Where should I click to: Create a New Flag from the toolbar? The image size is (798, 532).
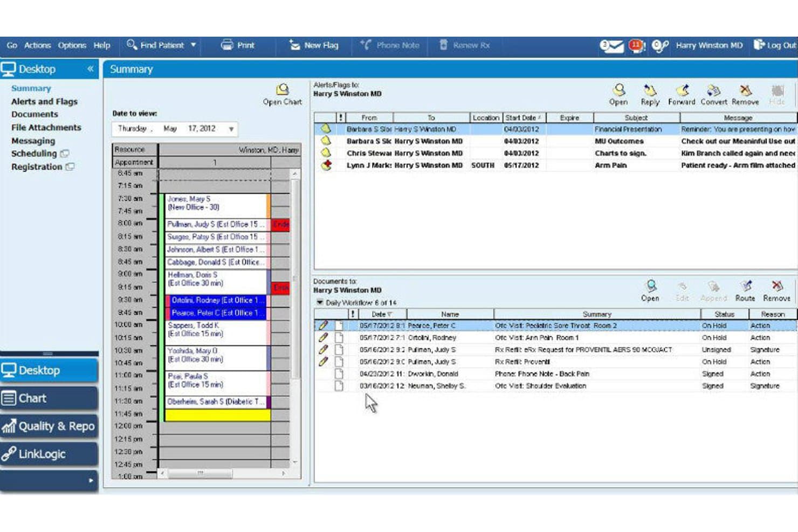(313, 45)
